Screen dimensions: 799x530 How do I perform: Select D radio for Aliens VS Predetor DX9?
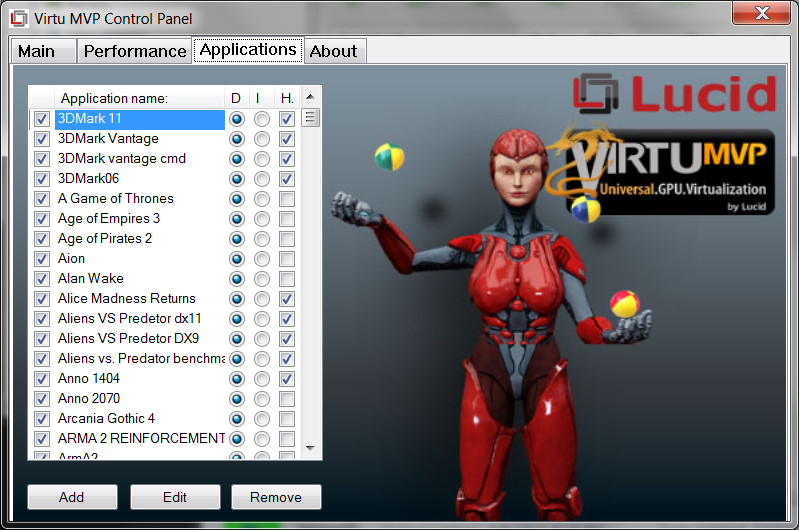tap(237, 338)
